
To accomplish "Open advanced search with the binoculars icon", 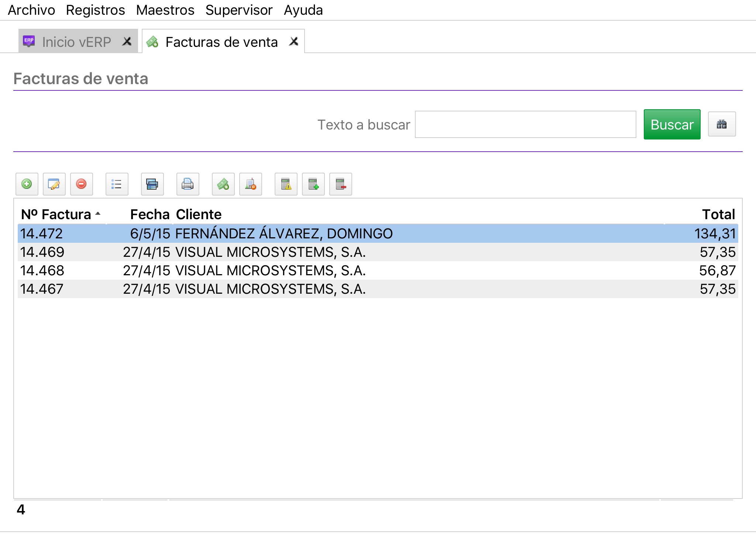I will pos(722,124).
